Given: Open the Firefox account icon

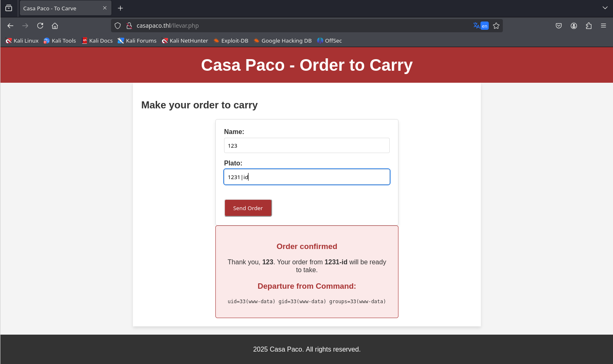Looking at the screenshot, I should click(574, 26).
